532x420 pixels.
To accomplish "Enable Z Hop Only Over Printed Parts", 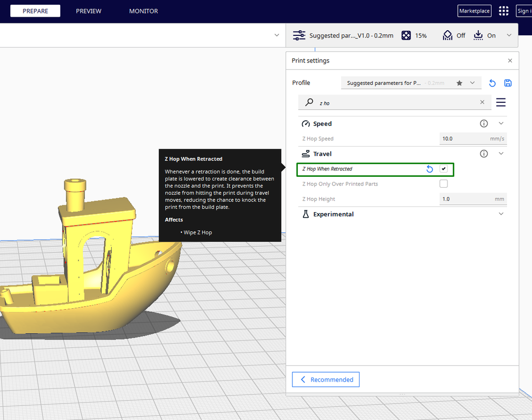I will pos(443,183).
